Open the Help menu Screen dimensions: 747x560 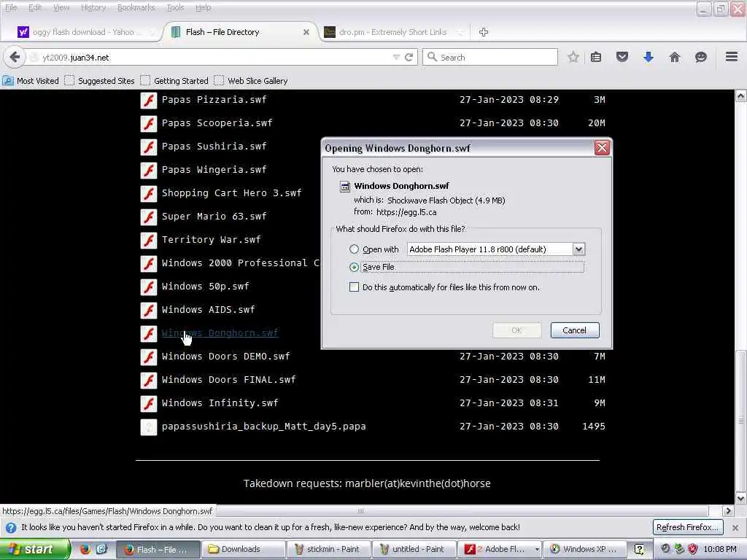(x=204, y=7)
